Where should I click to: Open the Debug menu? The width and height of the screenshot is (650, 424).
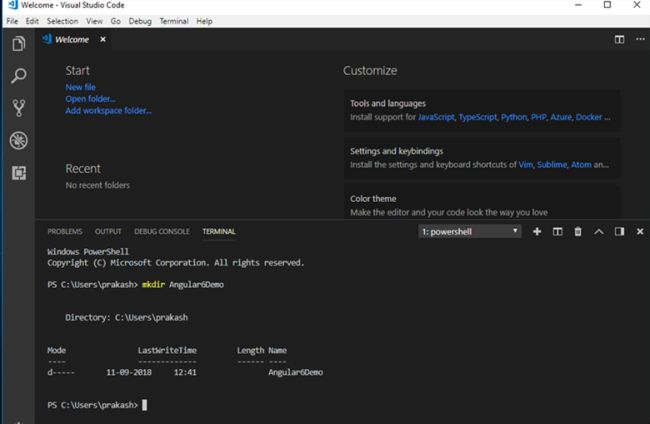point(140,21)
